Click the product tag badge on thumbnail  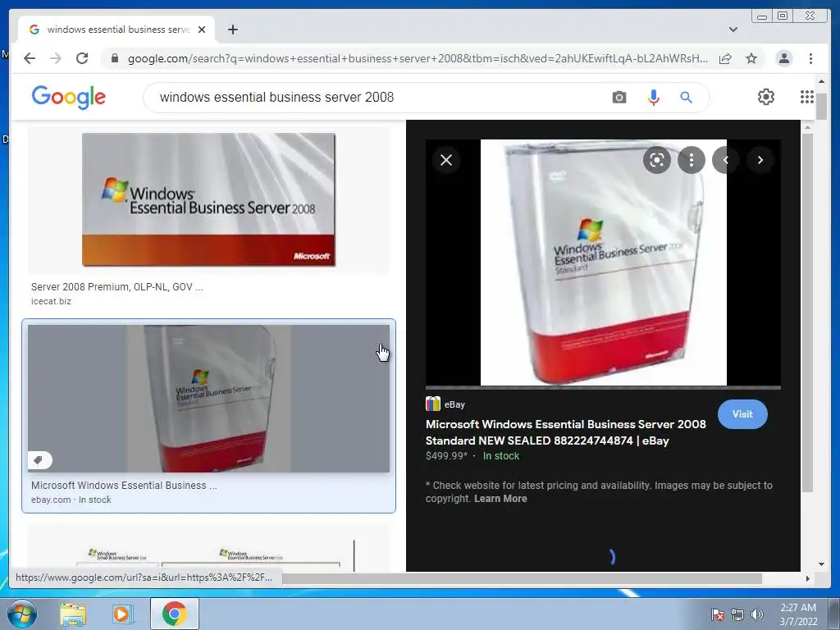(39, 460)
